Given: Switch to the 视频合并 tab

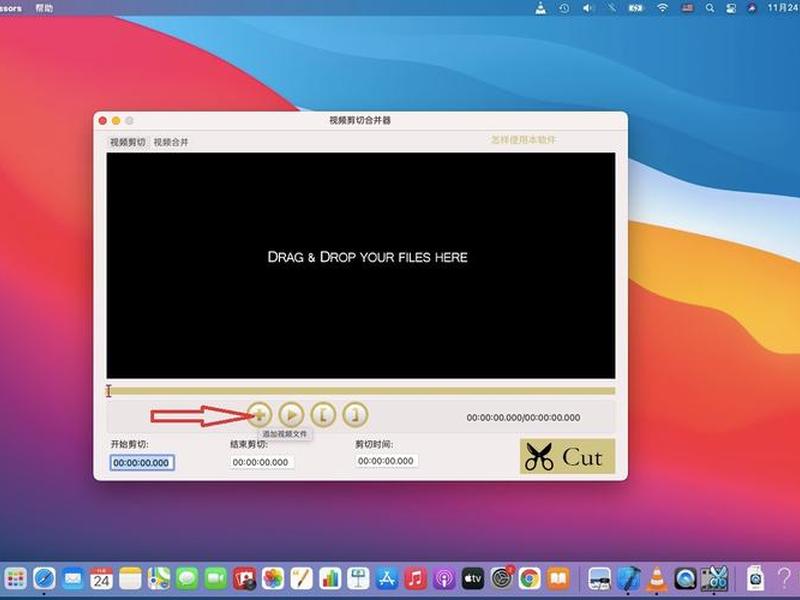Looking at the screenshot, I should (171, 142).
